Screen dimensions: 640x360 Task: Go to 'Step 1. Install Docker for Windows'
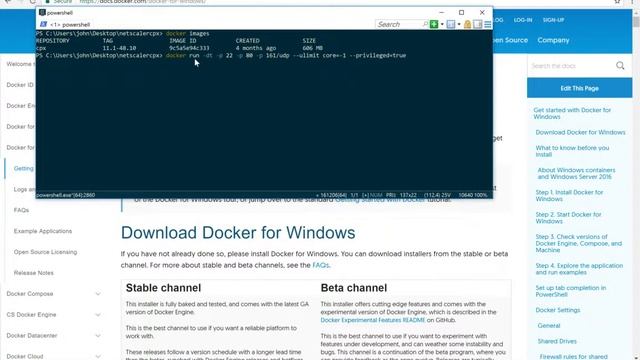click(569, 196)
